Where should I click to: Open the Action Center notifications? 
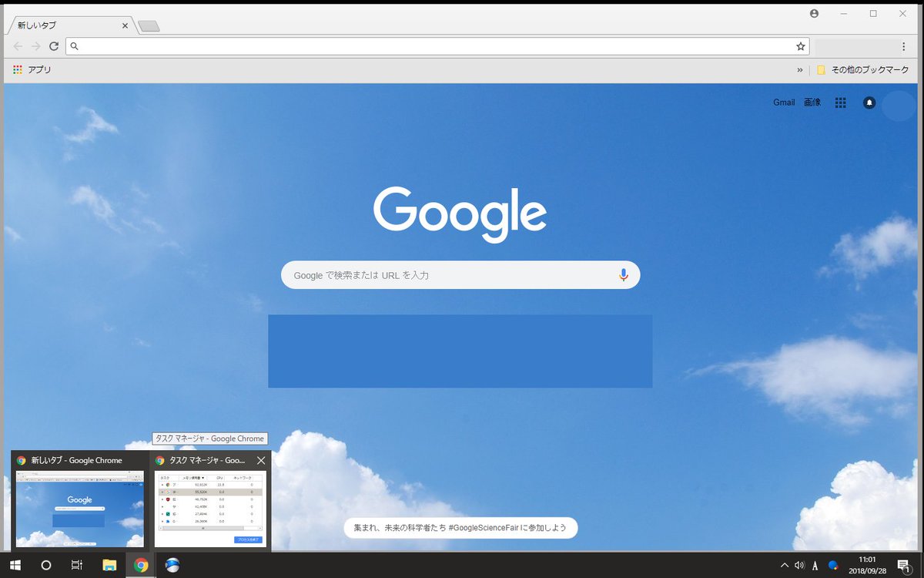pyautogui.click(x=904, y=565)
